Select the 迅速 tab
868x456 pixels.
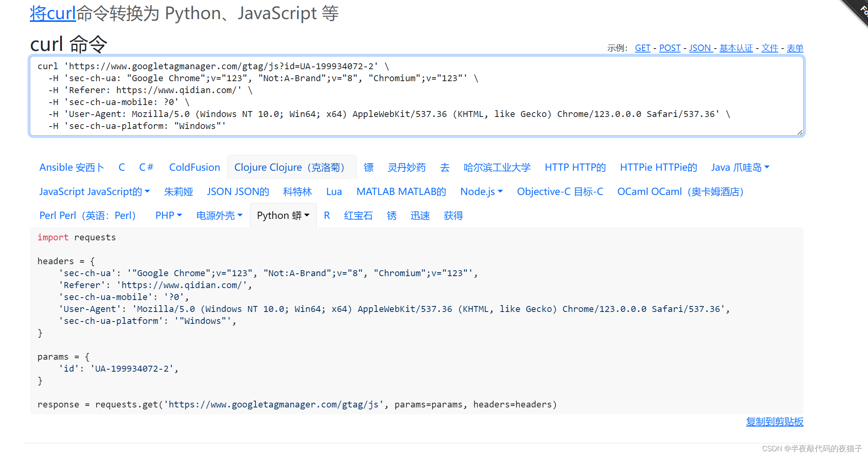tap(420, 216)
